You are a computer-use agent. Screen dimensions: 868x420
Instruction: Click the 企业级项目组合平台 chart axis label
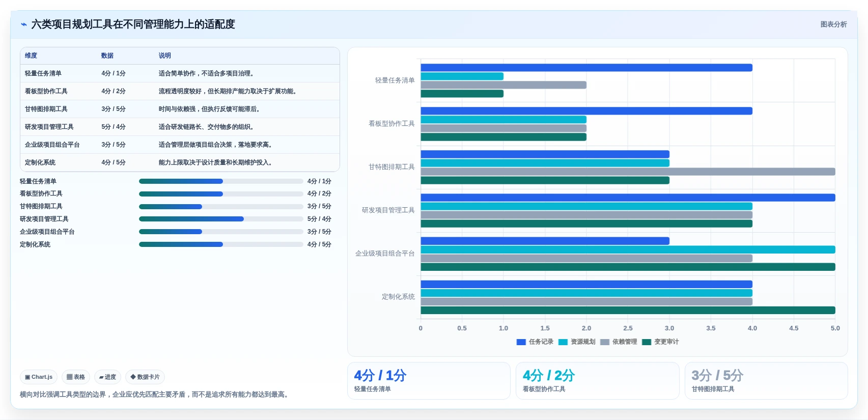385,254
